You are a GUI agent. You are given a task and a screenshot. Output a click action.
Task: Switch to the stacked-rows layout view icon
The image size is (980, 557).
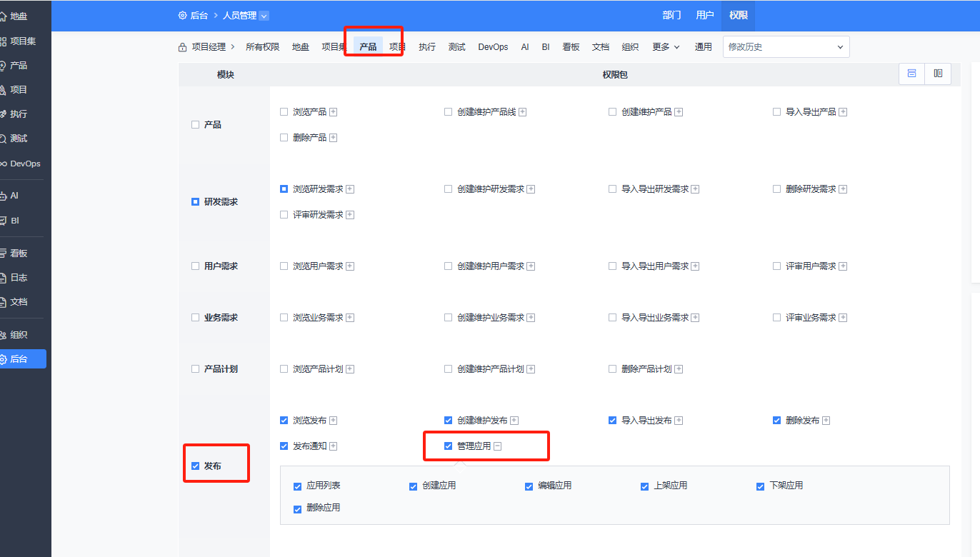[x=911, y=74]
